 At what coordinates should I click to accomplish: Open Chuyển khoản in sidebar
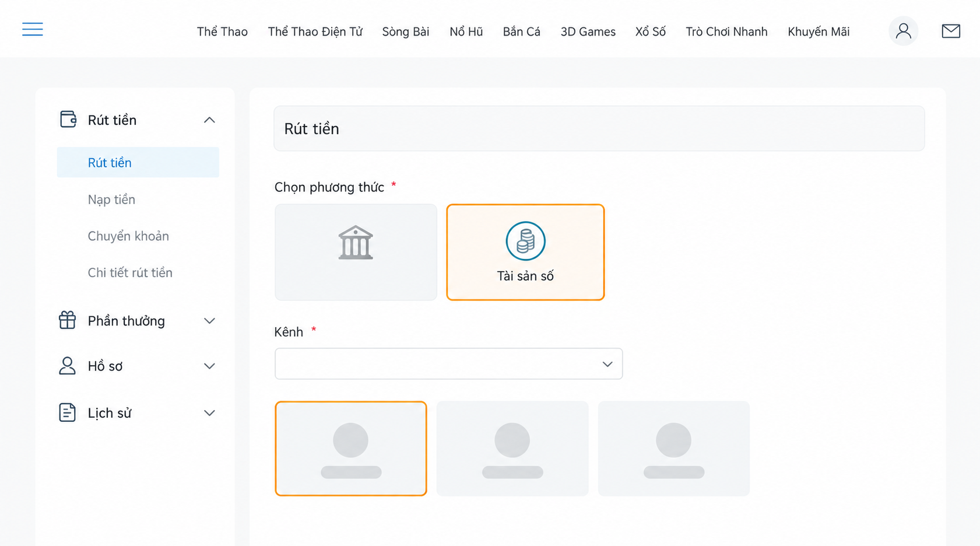(128, 236)
